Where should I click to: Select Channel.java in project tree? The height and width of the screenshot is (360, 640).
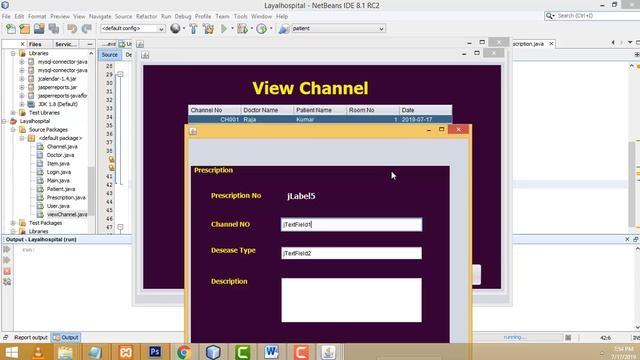click(62, 147)
